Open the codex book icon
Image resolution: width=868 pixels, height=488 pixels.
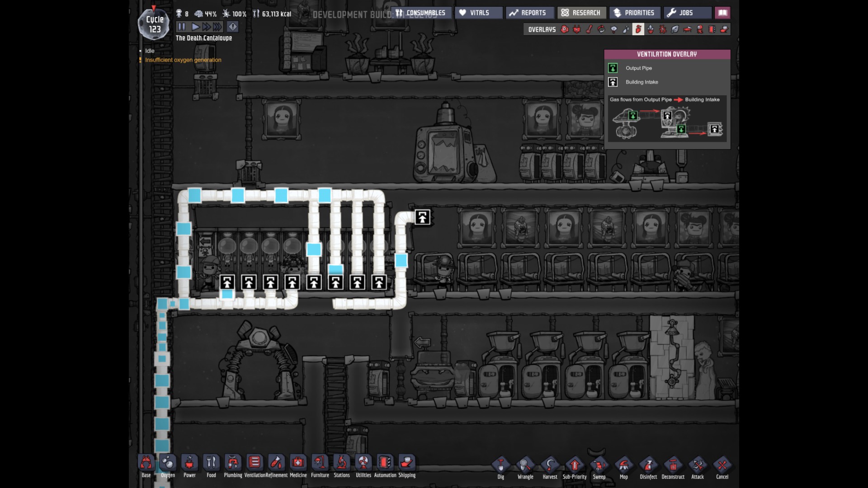coord(722,13)
